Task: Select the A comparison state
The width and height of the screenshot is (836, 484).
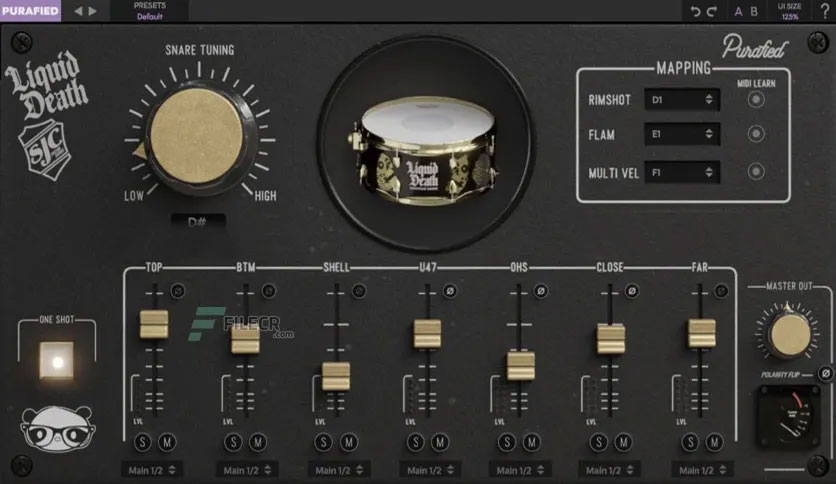Action: pyautogui.click(x=738, y=11)
